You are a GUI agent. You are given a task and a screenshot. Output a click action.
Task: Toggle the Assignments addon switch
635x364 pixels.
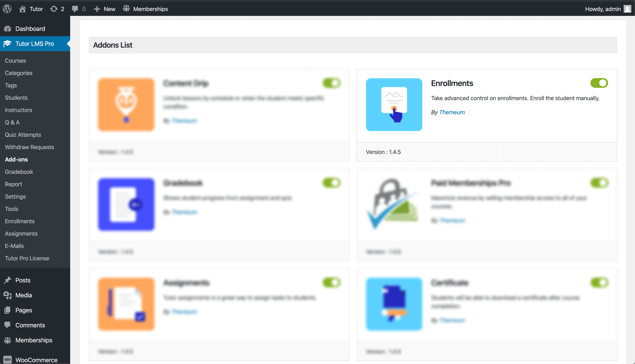click(331, 283)
